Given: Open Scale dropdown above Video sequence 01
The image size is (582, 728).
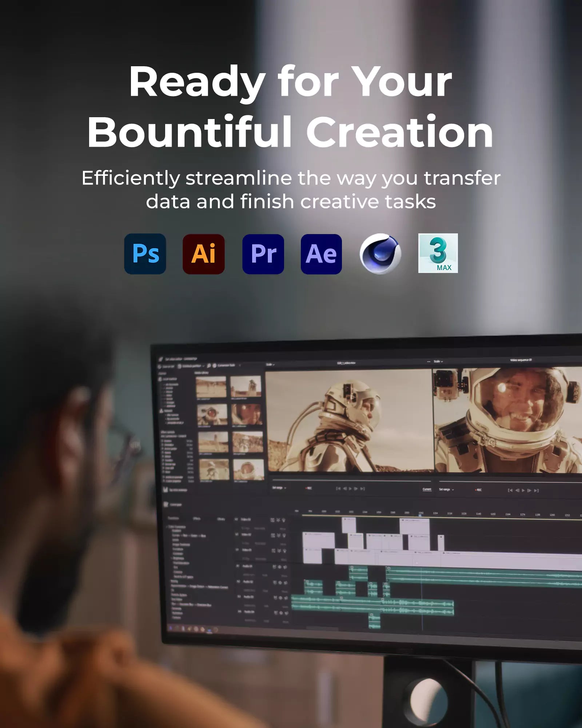Looking at the screenshot, I should pos(438,361).
